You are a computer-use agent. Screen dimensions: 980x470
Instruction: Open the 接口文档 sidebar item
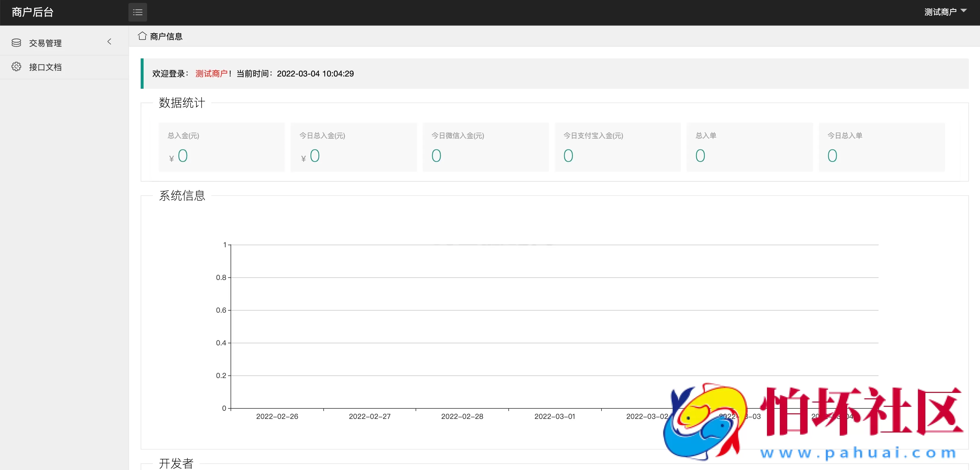(x=45, y=67)
